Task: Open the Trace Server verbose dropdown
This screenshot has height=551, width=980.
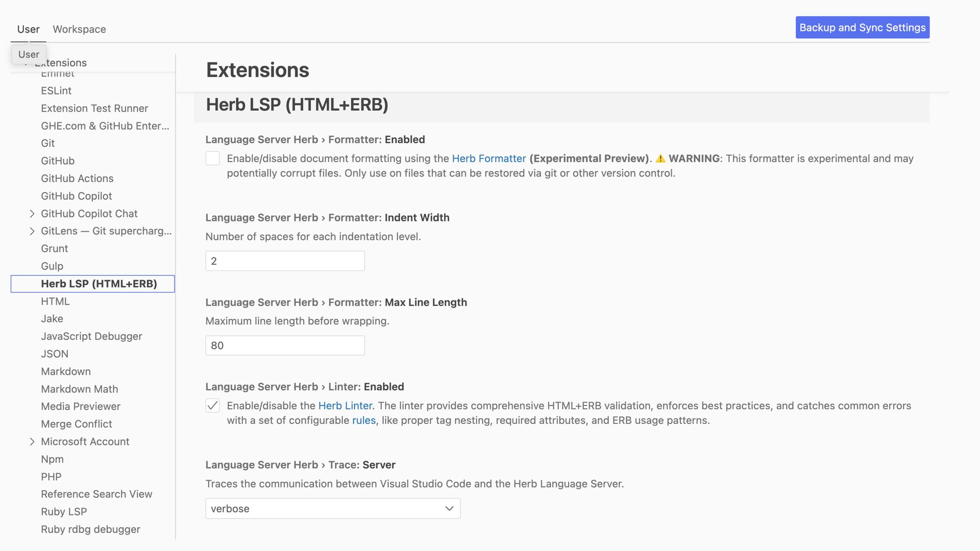Action: point(333,509)
